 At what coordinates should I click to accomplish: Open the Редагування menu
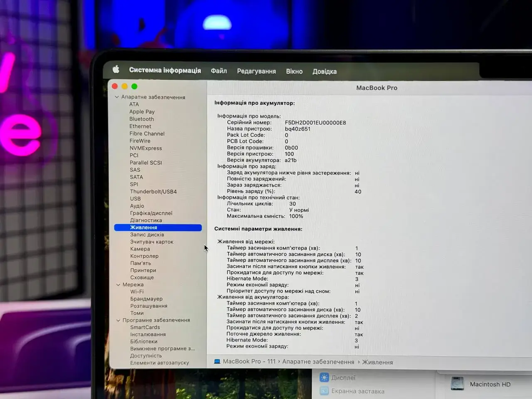(256, 71)
